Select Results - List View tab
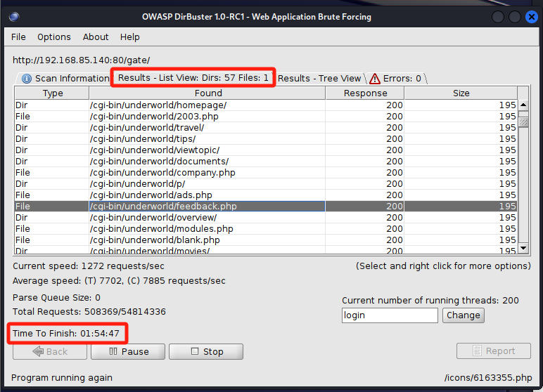The image size is (543, 392). 193,78
